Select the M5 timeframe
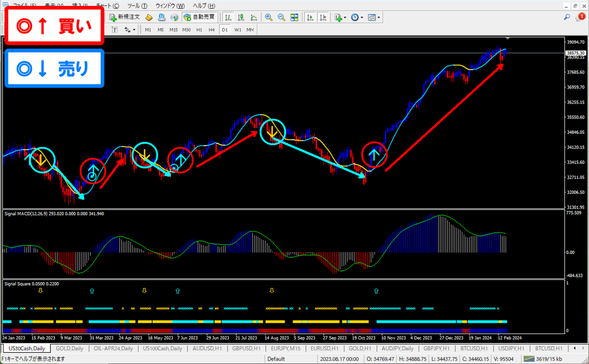This screenshot has width=589, height=364. click(x=161, y=30)
